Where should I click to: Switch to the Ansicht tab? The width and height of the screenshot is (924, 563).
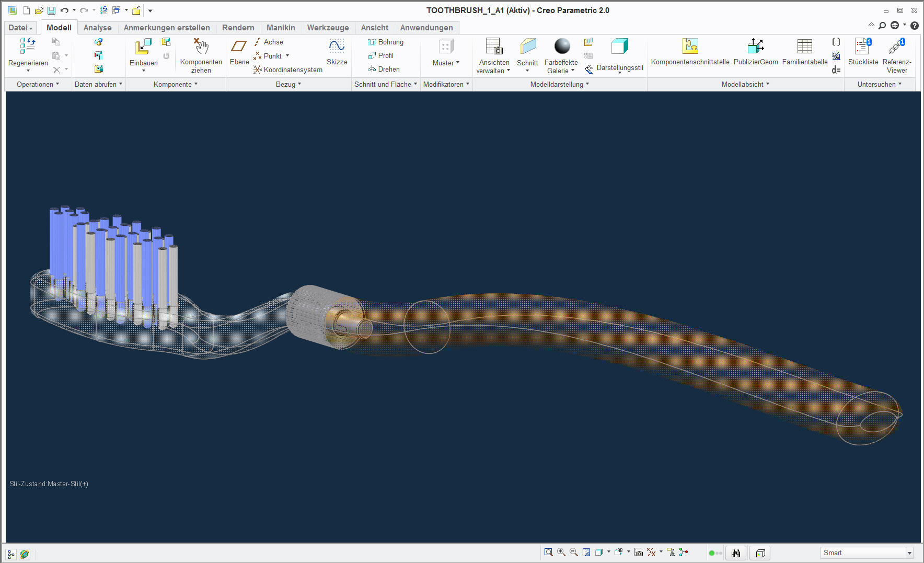pos(375,28)
